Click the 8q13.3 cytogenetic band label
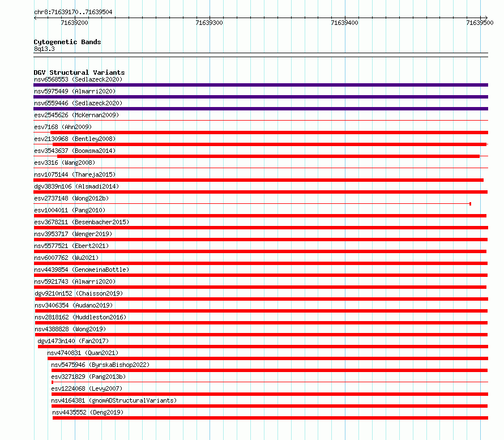This screenshot has width=504, height=440. tap(44, 49)
